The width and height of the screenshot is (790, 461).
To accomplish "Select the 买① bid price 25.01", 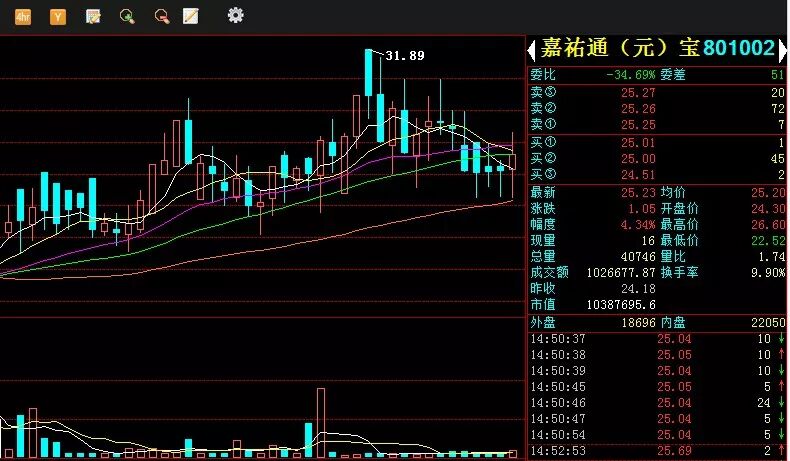I will 638,143.
